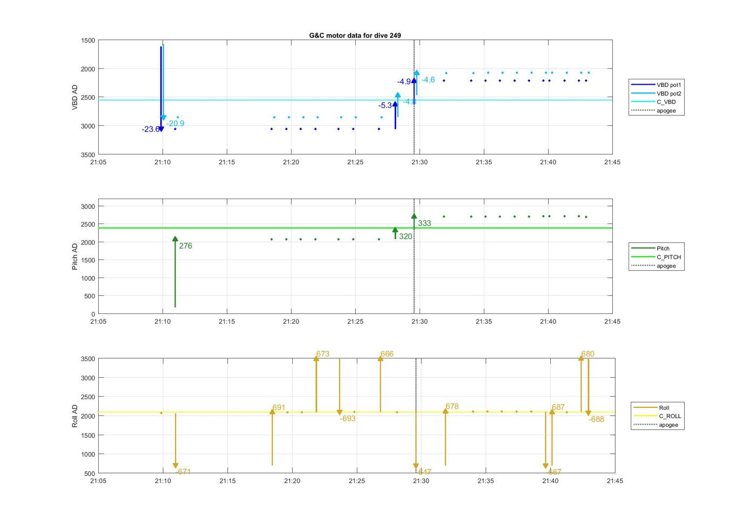Click the 21:30 tick label on VBD plot
756x532 pixels.
[x=420, y=162]
